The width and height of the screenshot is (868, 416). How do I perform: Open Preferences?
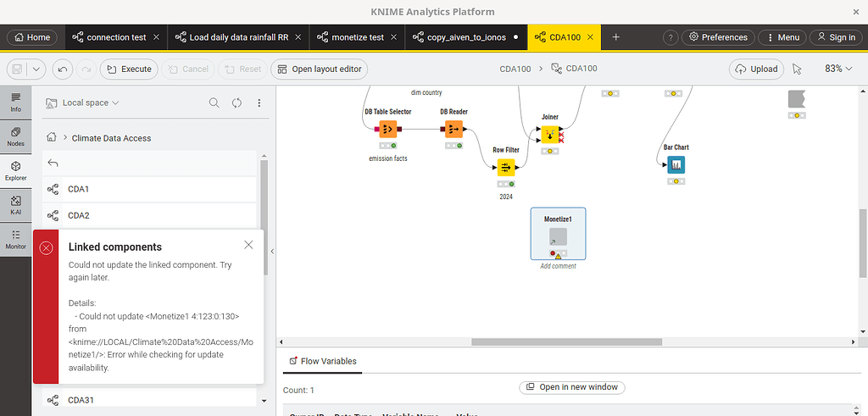tap(718, 37)
